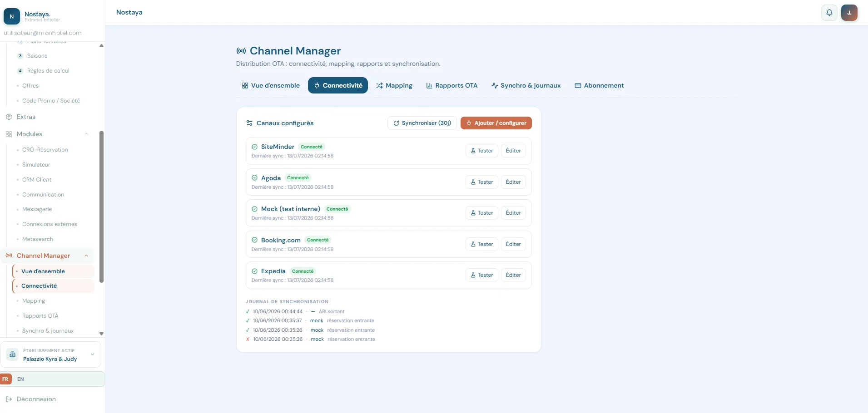Click Synchroniser (30j) button

(422, 123)
